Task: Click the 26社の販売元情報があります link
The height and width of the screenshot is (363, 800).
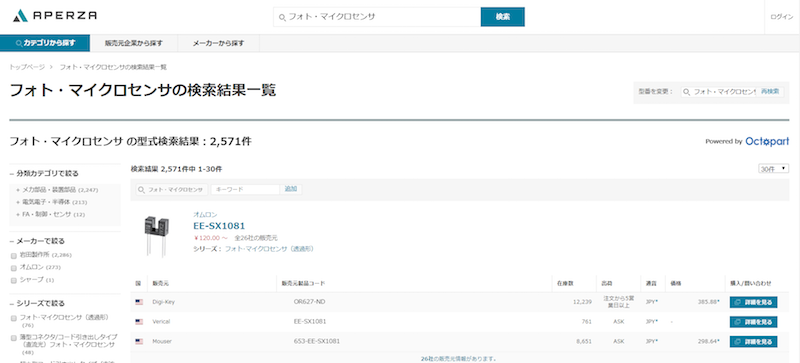Action: pos(459,359)
